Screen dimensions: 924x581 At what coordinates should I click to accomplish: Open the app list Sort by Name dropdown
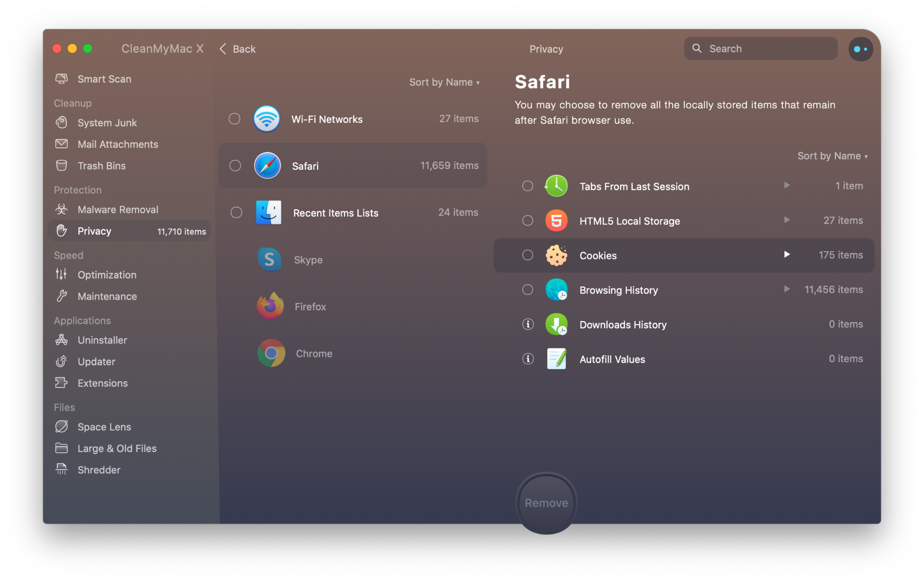point(444,82)
